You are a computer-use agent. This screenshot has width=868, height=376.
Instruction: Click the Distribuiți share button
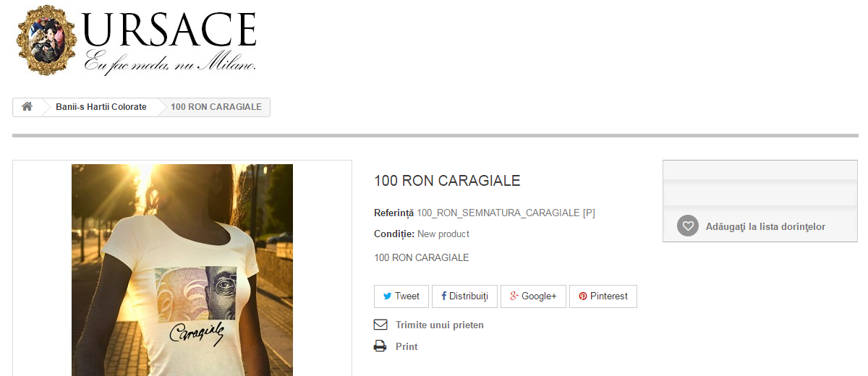(464, 296)
